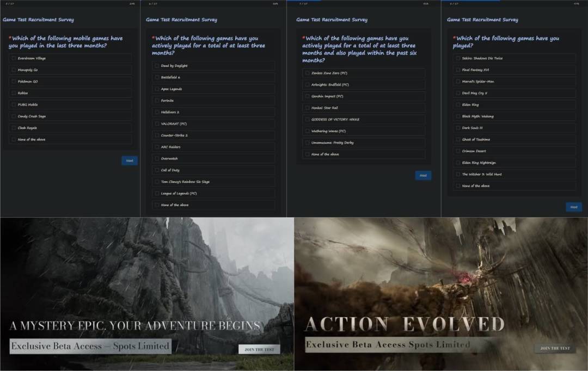Tick Helldivers 2
This screenshot has width=588, height=371.
point(213,112)
